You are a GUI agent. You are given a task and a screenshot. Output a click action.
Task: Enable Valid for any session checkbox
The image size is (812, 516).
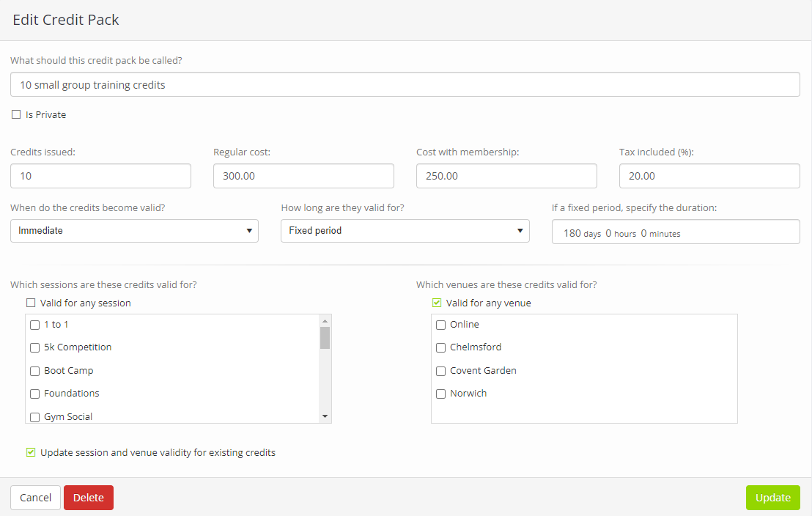31,303
